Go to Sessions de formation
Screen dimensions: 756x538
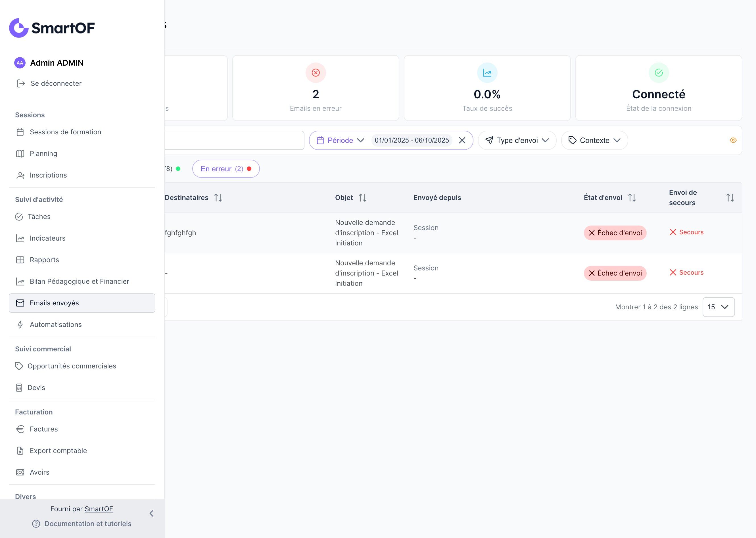65,132
